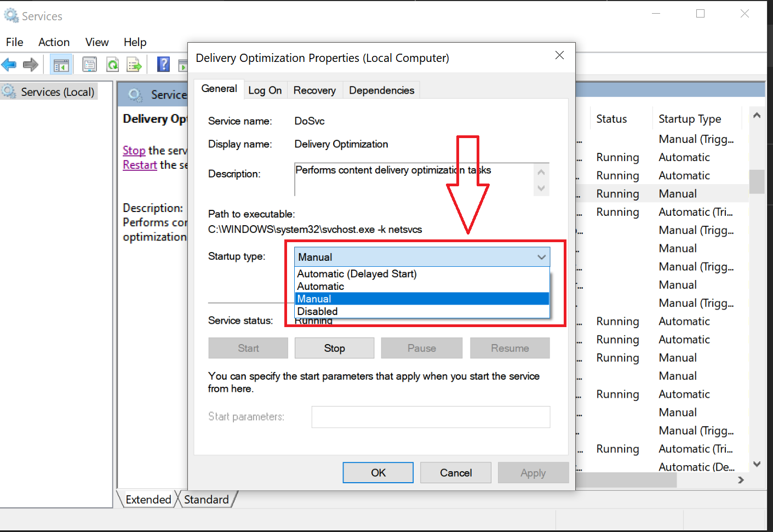
Task: Choose the plain Automatic startup option
Action: click(x=422, y=287)
